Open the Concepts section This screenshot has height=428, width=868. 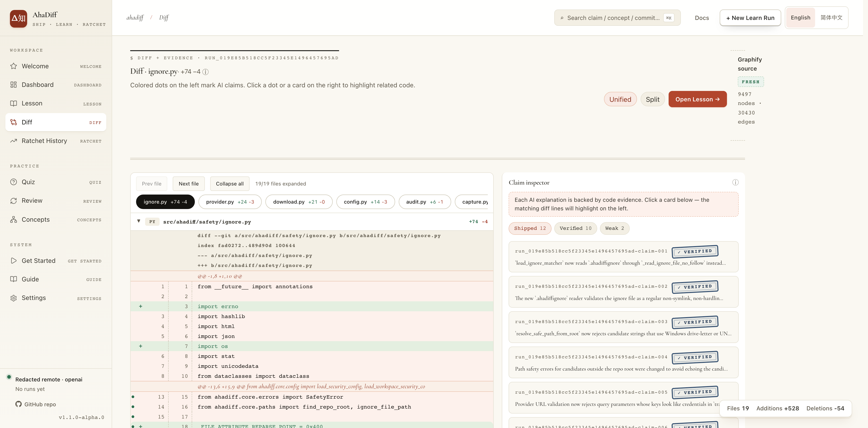tap(56, 220)
